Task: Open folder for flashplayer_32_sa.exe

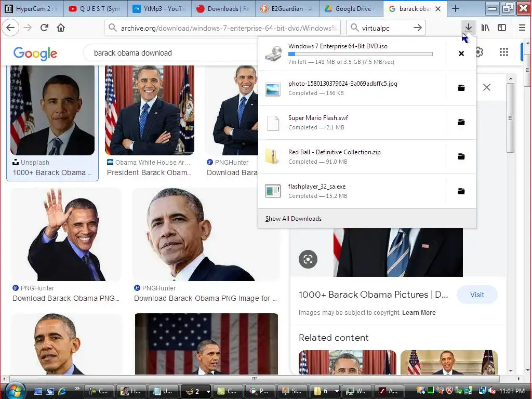Action: click(x=461, y=191)
